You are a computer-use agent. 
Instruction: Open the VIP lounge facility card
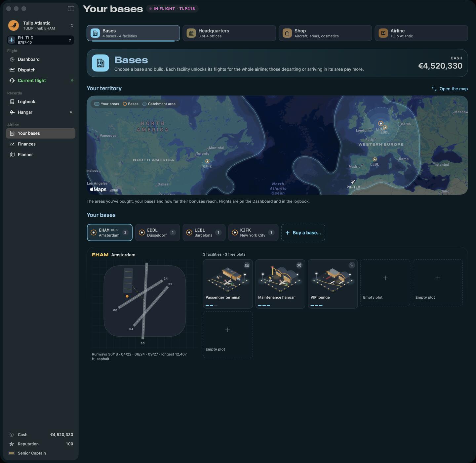(x=333, y=284)
